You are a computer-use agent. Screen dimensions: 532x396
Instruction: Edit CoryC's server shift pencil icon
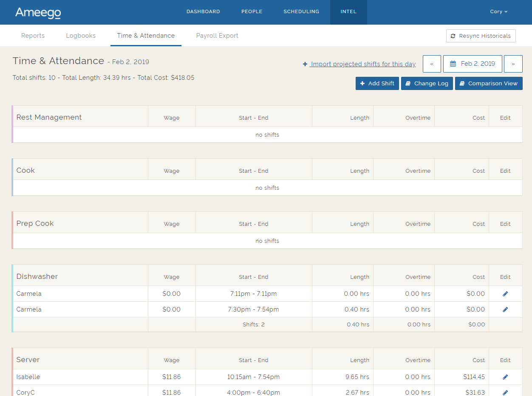(x=505, y=392)
